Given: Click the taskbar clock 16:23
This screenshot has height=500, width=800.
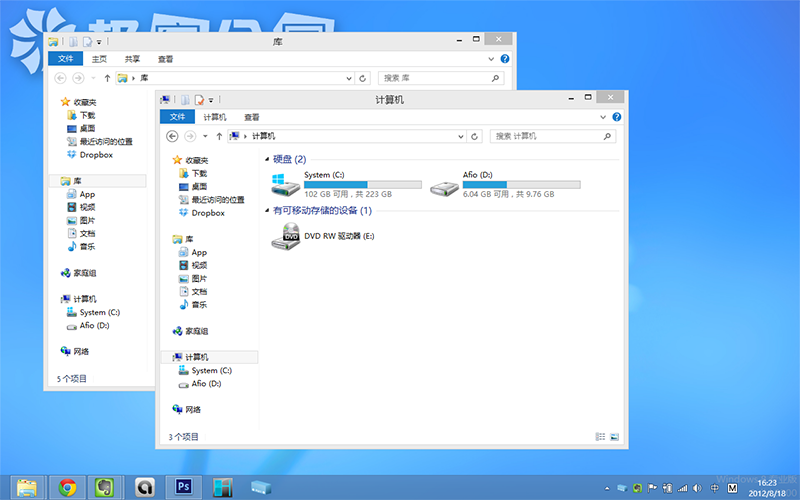Looking at the screenshot, I should point(767,483).
